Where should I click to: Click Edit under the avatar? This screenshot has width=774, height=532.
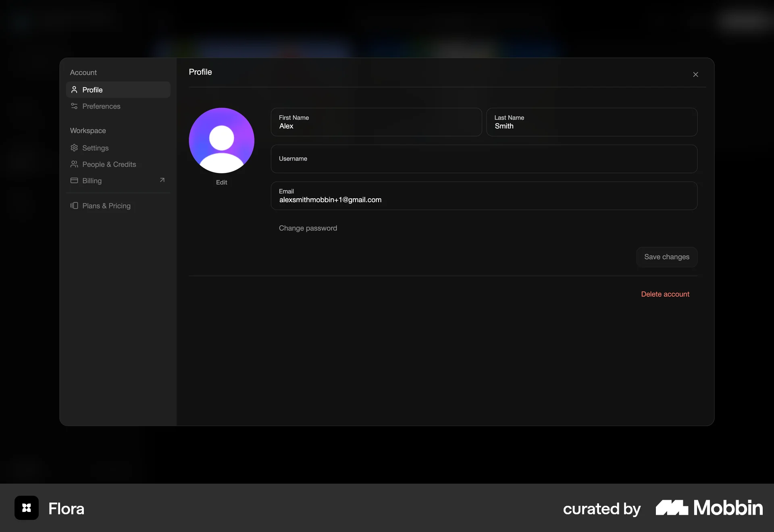pyautogui.click(x=221, y=183)
